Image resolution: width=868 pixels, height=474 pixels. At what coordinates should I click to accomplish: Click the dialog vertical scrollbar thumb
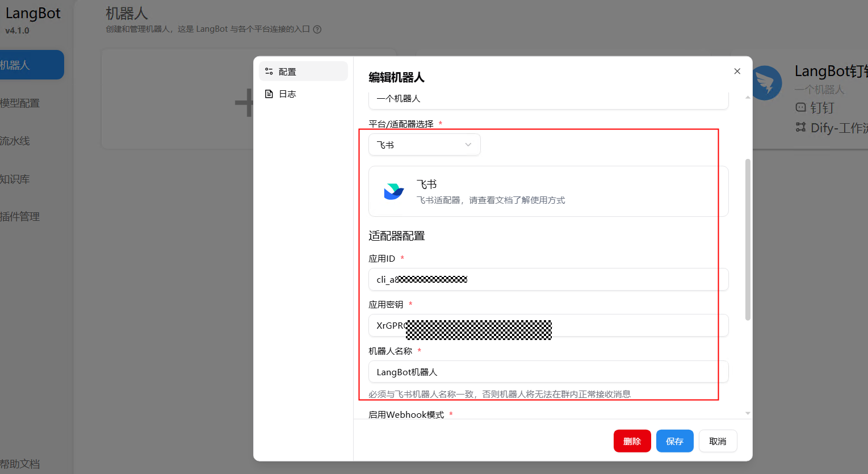(748, 240)
